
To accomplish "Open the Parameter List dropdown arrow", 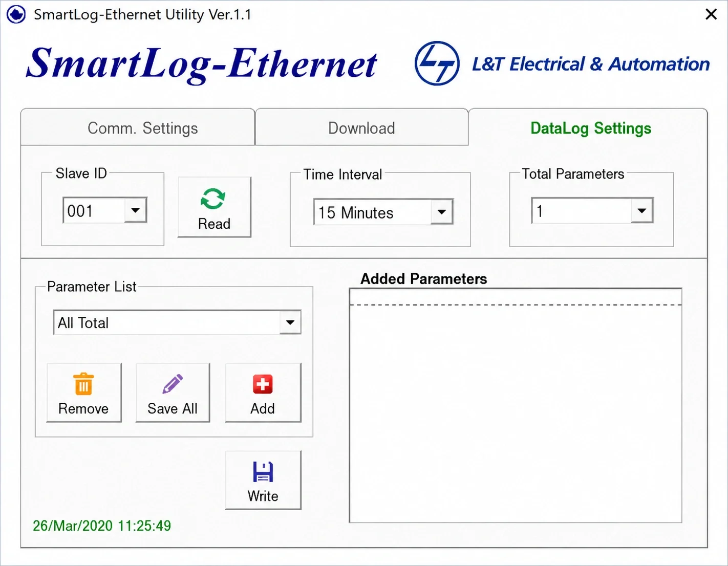I will 290,322.
